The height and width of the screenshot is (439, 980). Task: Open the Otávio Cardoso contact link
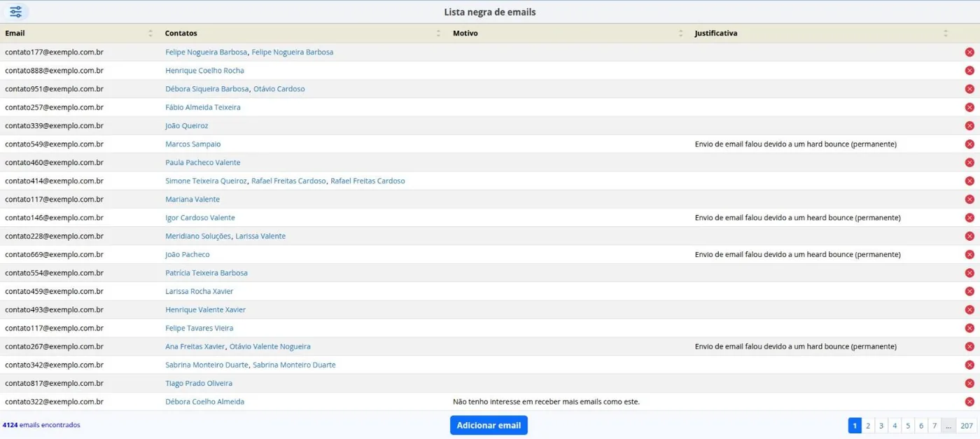tap(279, 89)
